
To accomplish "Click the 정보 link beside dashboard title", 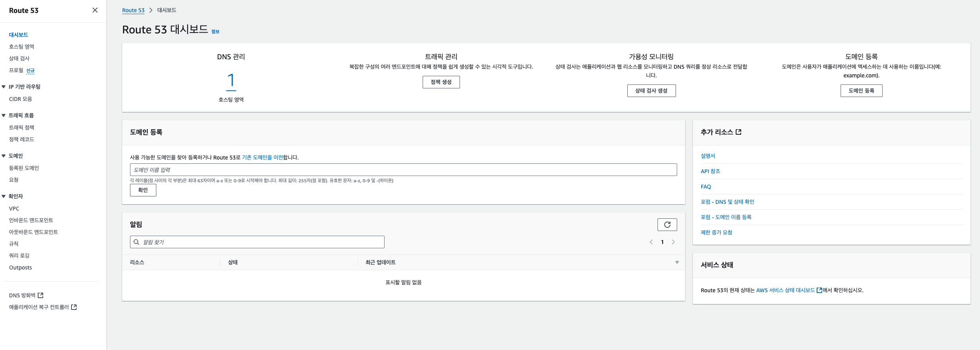I will (x=215, y=32).
